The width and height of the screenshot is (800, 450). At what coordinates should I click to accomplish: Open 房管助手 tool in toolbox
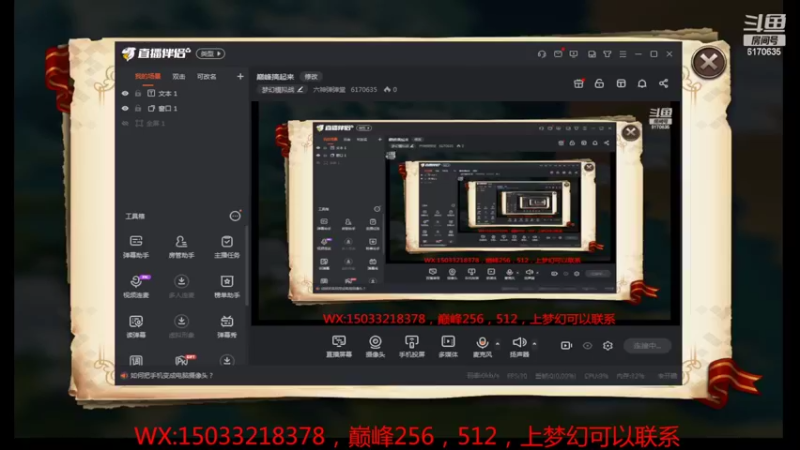pos(181,246)
